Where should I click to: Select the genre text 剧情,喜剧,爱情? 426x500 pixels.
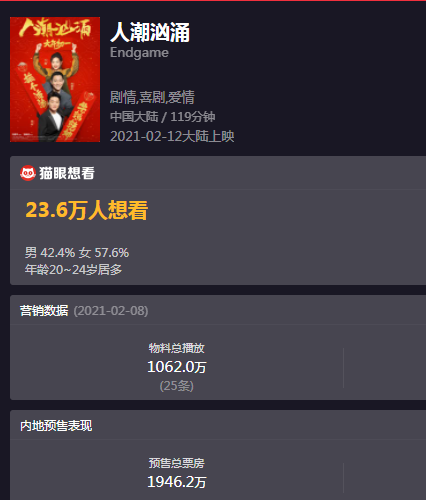pyautogui.click(x=152, y=97)
